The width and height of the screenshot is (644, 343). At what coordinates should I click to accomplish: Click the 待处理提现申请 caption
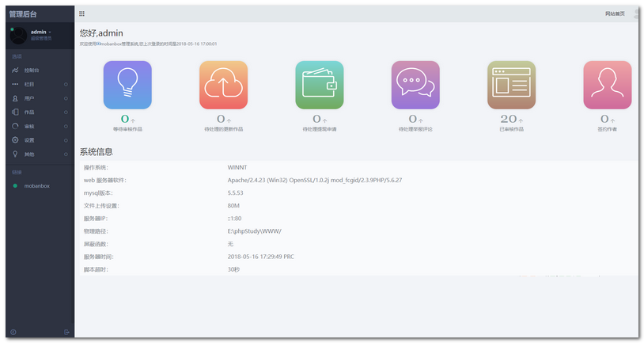320,129
